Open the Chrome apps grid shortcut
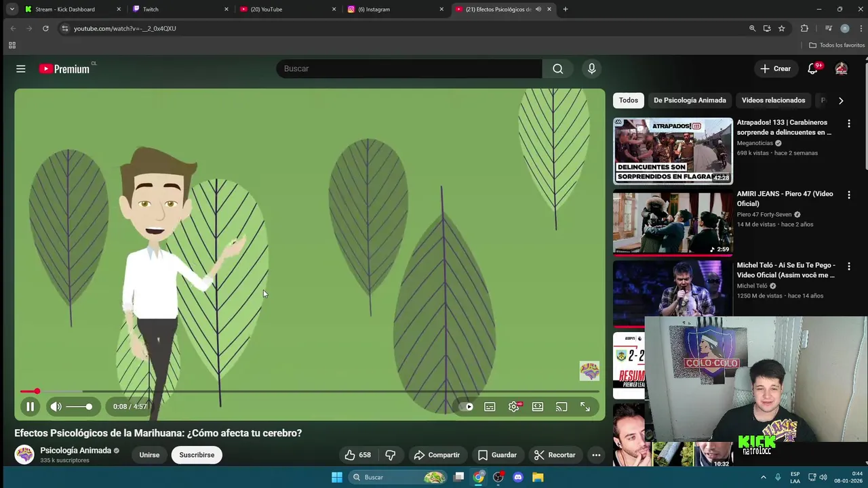The width and height of the screenshot is (868, 488). 12,45
